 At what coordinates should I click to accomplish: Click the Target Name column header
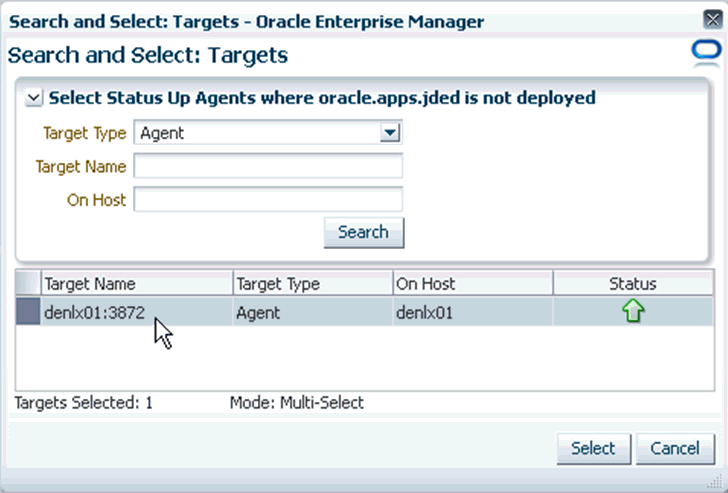[x=137, y=284]
